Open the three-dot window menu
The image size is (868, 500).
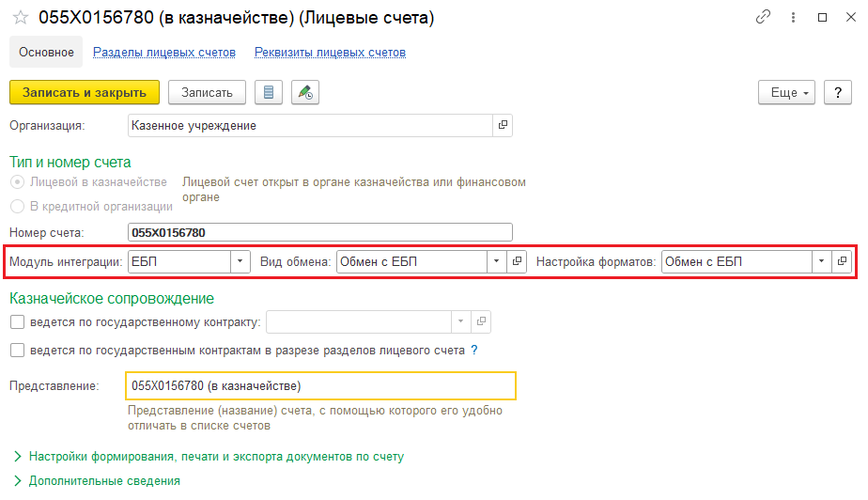pos(793,18)
